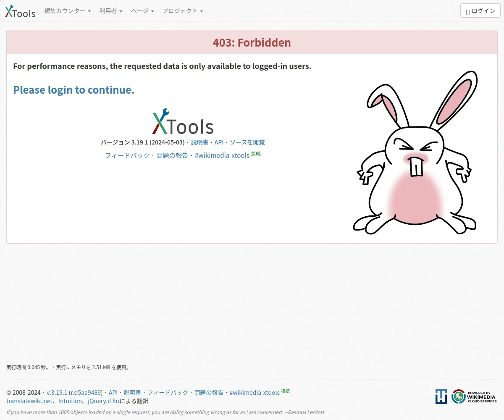Click ソースを閲覧 link
This screenshot has width=504, height=420.
click(247, 142)
